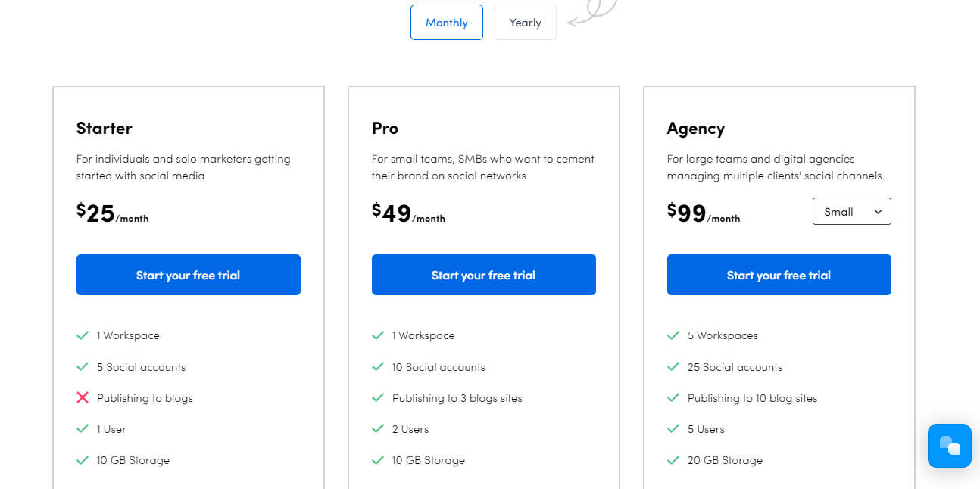Click the checkmark beside Starter 1 Workspace

83,335
